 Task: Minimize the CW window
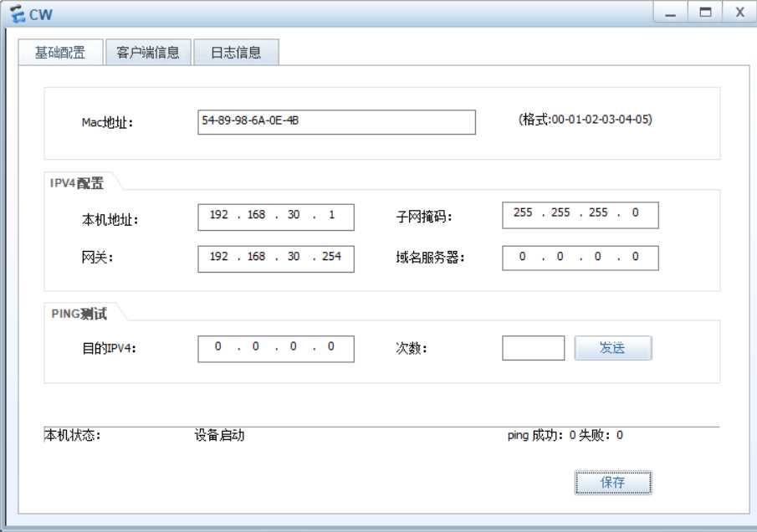(x=670, y=12)
